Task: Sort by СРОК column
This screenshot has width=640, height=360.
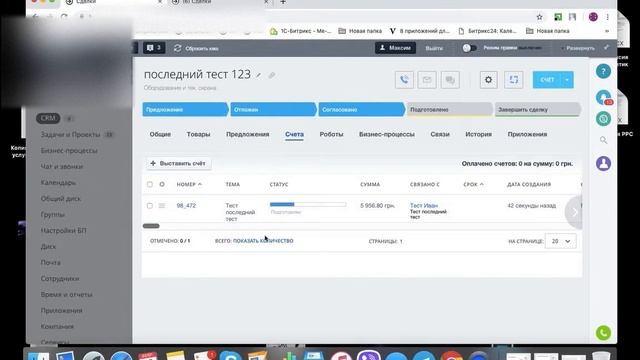Action: [473, 184]
